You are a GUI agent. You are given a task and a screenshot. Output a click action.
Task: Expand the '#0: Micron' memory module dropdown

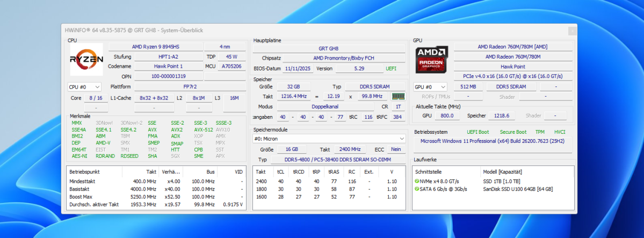[329, 139]
